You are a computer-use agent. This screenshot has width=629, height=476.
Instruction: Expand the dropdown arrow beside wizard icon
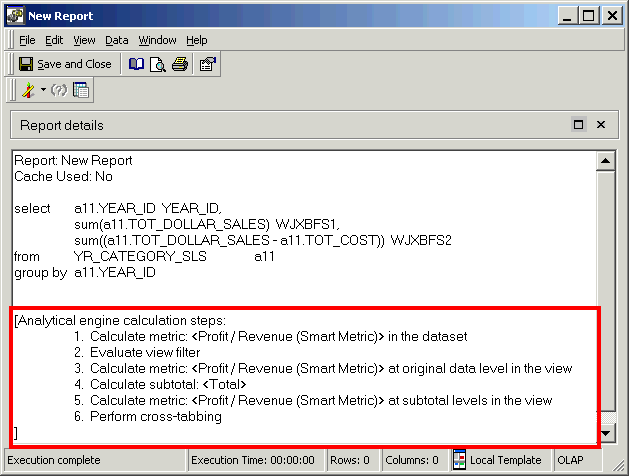43,90
